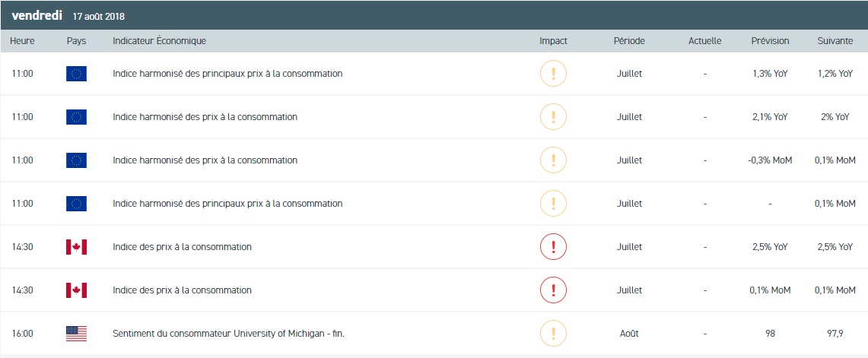
Task: Click the Impact column header
Action: [x=553, y=41]
